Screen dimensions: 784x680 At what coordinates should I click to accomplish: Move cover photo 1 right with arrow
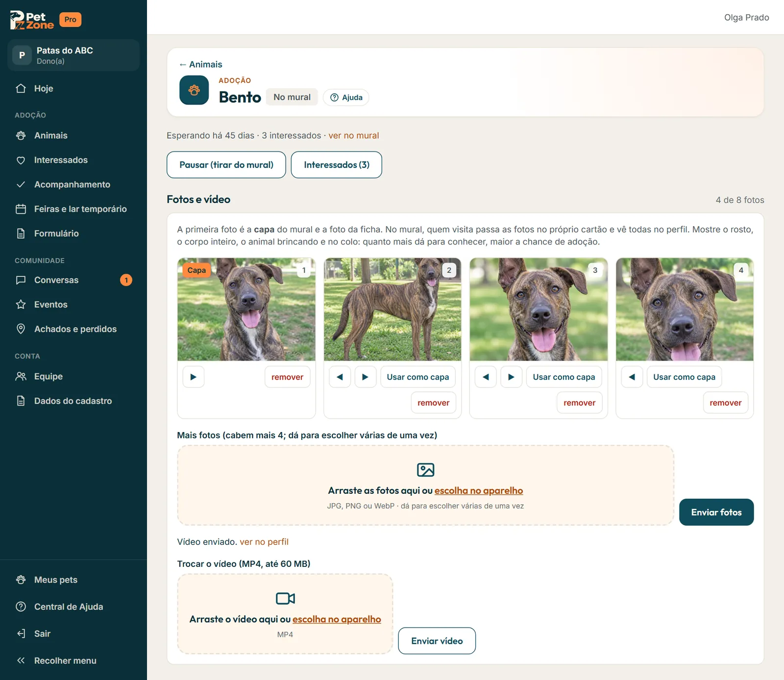click(194, 377)
